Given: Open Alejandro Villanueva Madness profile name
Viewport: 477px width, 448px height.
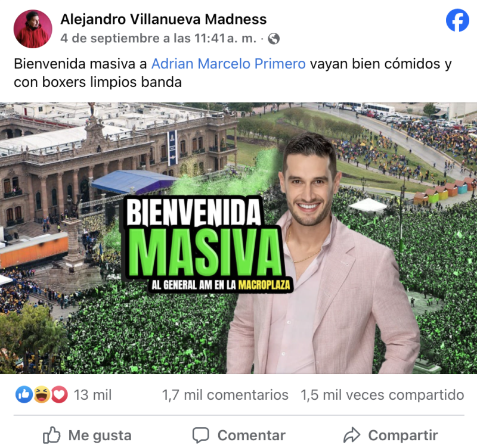Looking at the screenshot, I should point(163,20).
